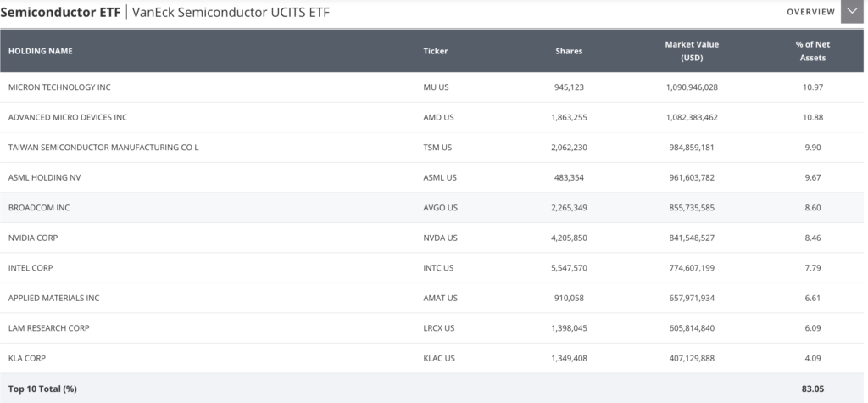The height and width of the screenshot is (403, 868).
Task: Select the BROADCOM INC row
Action: pos(431,207)
